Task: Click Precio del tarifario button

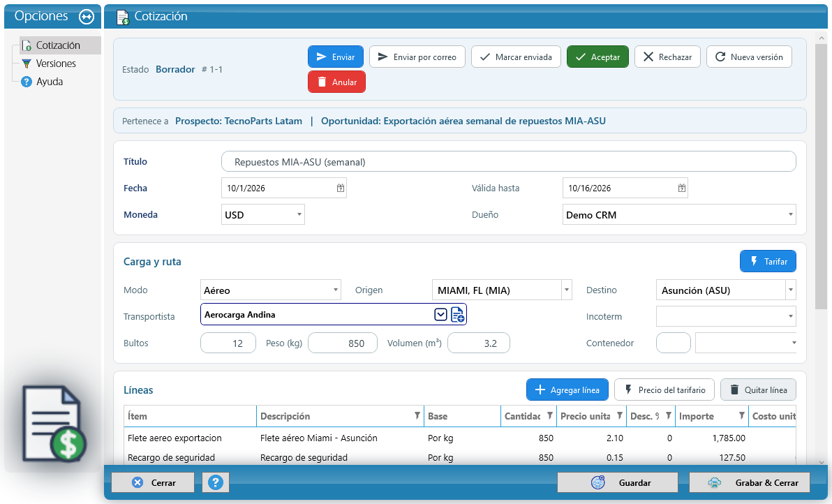Action: [664, 390]
